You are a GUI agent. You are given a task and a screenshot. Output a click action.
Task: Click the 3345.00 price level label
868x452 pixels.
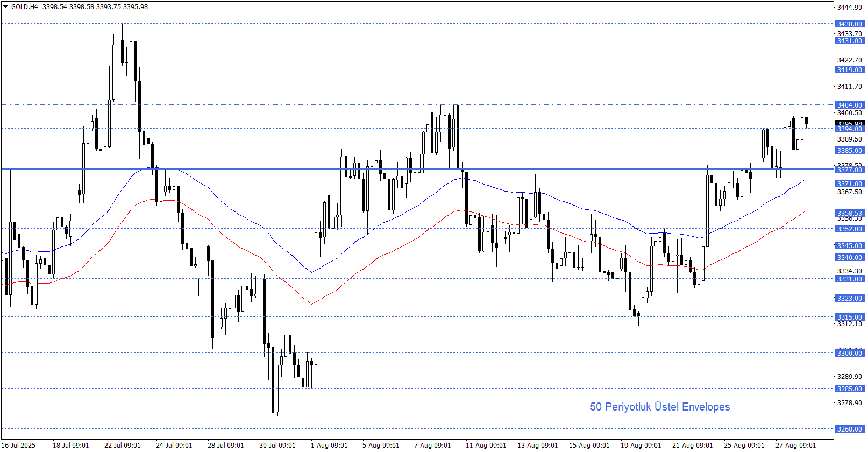click(849, 245)
